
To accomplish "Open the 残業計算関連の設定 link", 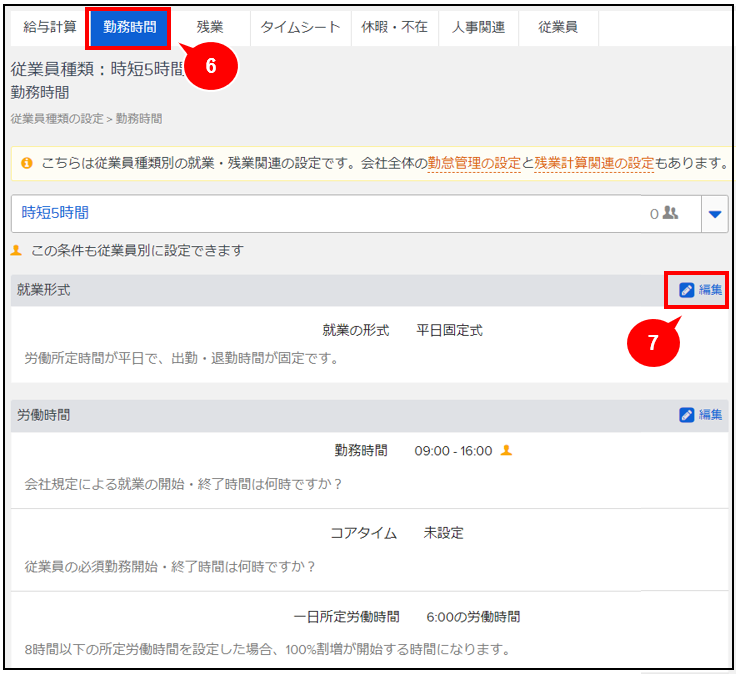I will pyautogui.click(x=594, y=163).
